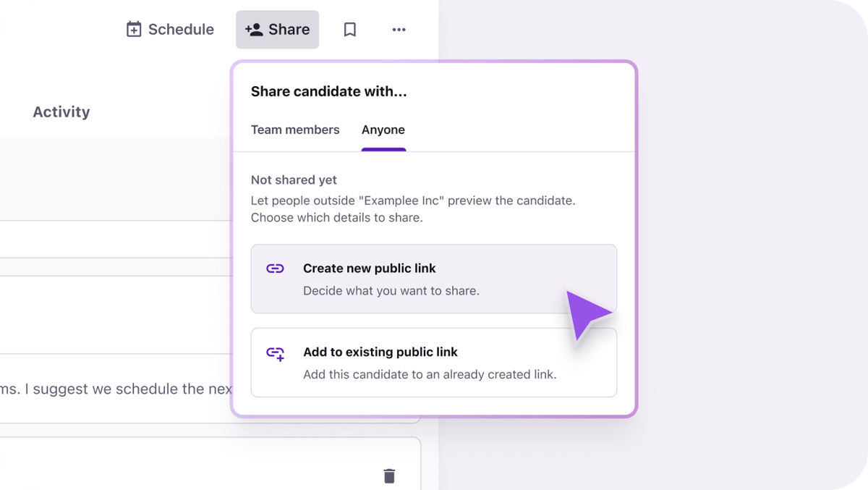Switch to the Team members tab
The width and height of the screenshot is (868, 490).
pos(295,130)
